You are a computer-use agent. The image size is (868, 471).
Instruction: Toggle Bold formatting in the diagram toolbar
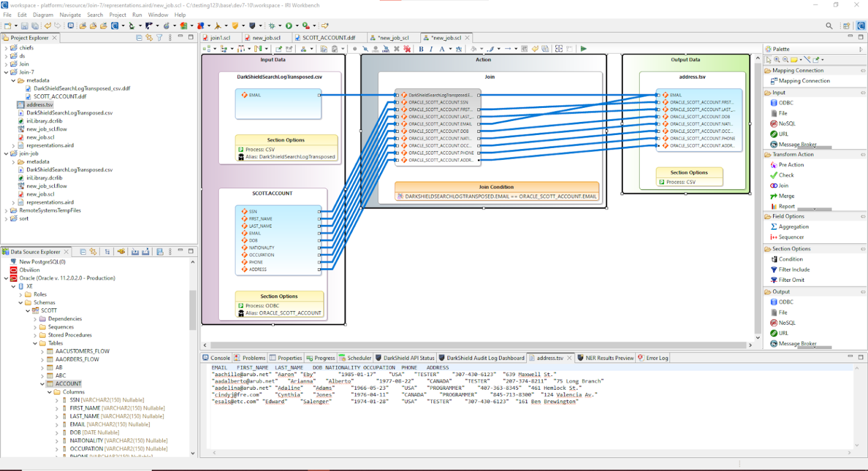pos(421,49)
